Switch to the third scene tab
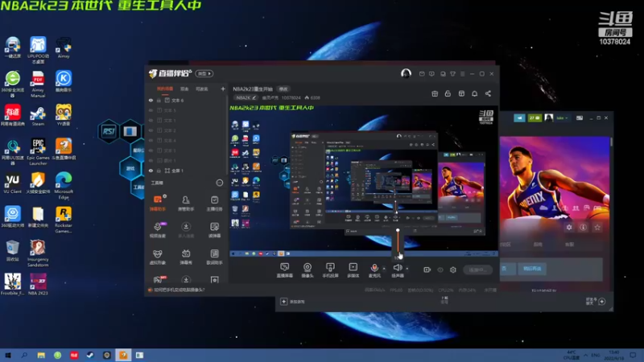 point(202,88)
